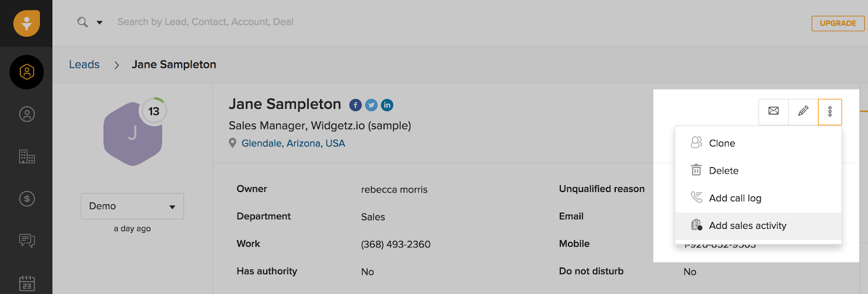Image resolution: width=868 pixels, height=294 pixels.
Task: Expand the search filter dropdown arrow
Action: pyautogui.click(x=99, y=23)
